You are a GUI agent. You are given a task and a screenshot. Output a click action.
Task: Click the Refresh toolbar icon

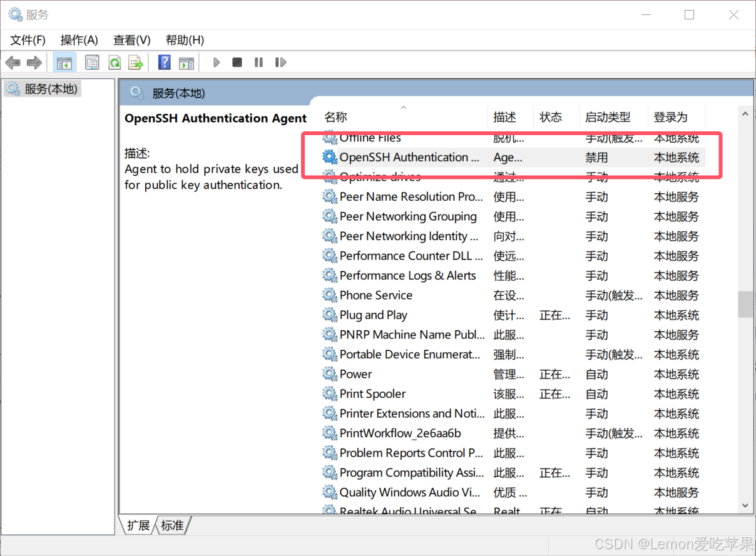click(114, 63)
